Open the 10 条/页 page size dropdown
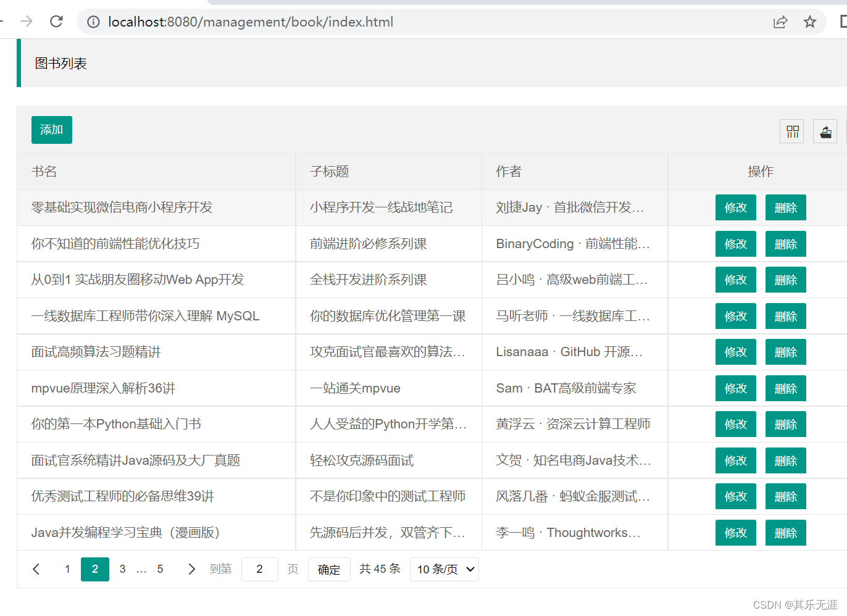 tap(444, 569)
